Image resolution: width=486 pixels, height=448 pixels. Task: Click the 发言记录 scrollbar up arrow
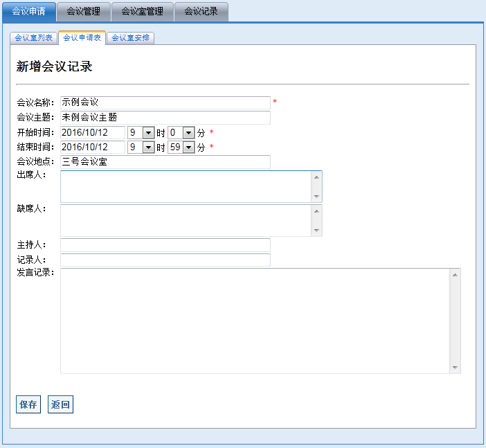click(455, 275)
